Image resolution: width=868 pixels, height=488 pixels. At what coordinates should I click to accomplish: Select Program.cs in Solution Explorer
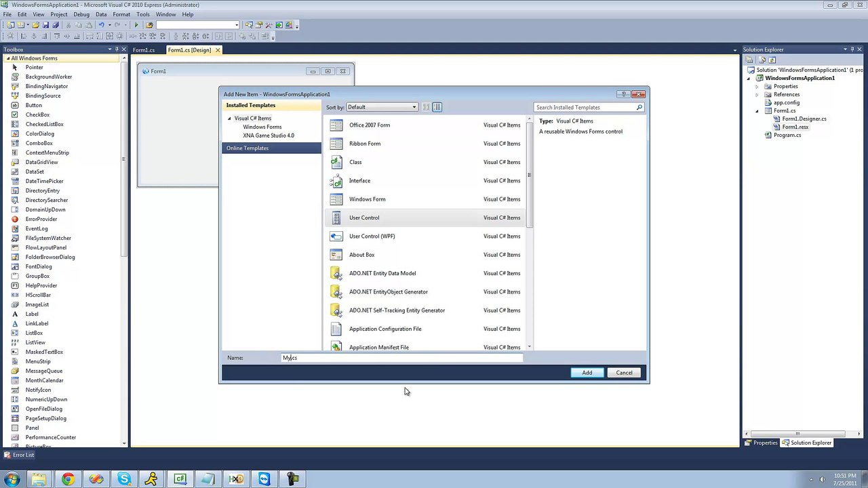[787, 136]
